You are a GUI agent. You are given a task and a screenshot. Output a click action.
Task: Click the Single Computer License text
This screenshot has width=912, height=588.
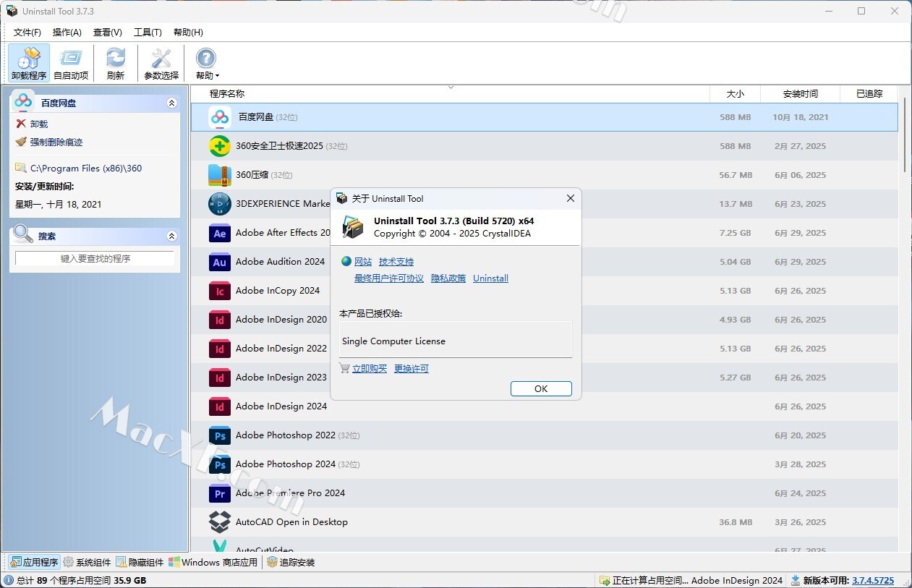click(x=393, y=341)
